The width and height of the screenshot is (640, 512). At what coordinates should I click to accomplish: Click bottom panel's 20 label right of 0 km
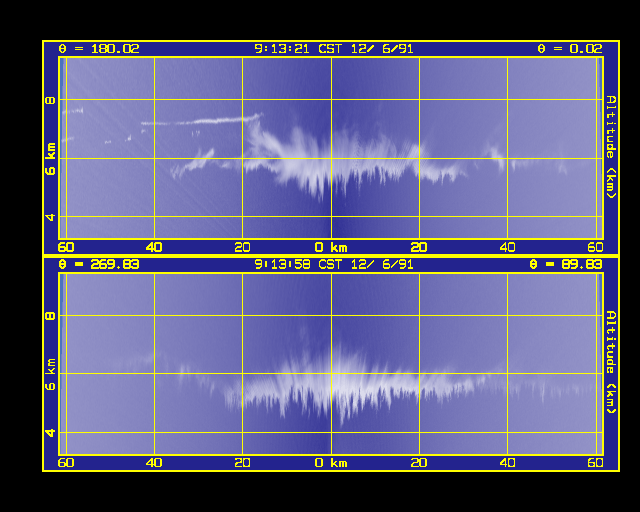[419, 463]
